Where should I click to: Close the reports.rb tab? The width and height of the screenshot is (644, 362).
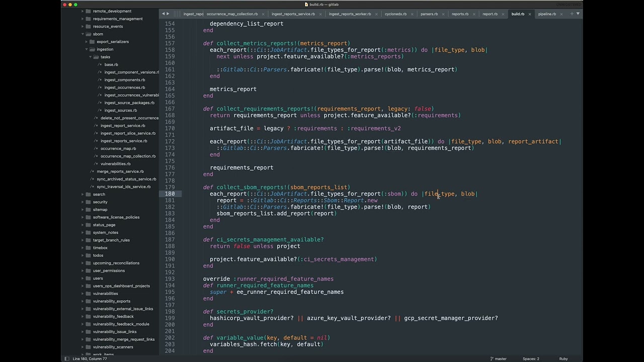click(473, 14)
